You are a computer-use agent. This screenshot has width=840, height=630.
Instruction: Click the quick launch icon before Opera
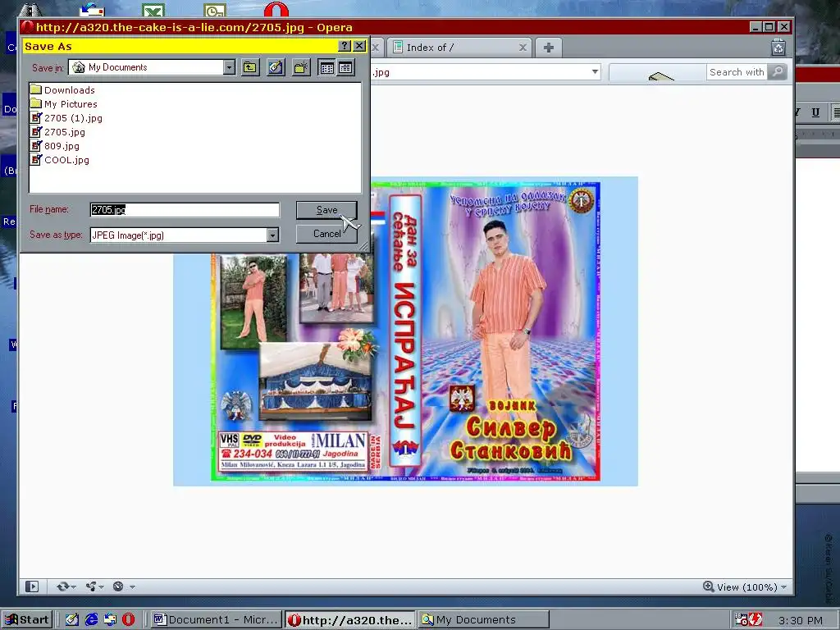(x=111, y=620)
